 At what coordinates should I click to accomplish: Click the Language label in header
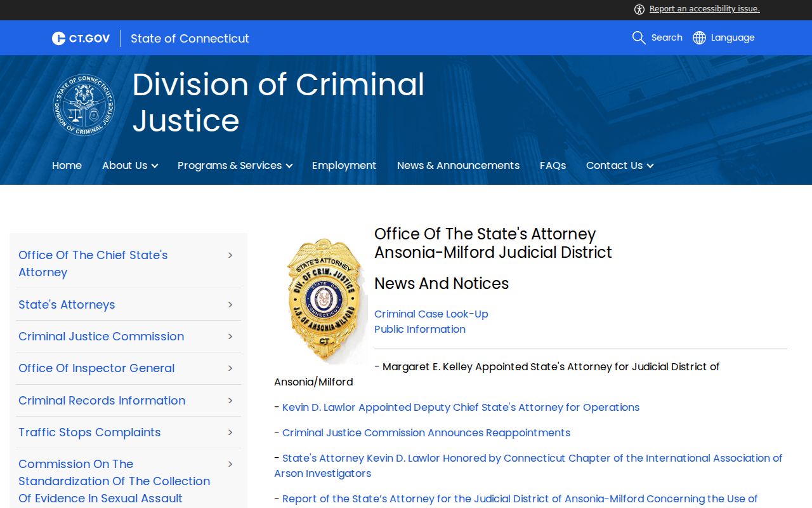pos(733,37)
